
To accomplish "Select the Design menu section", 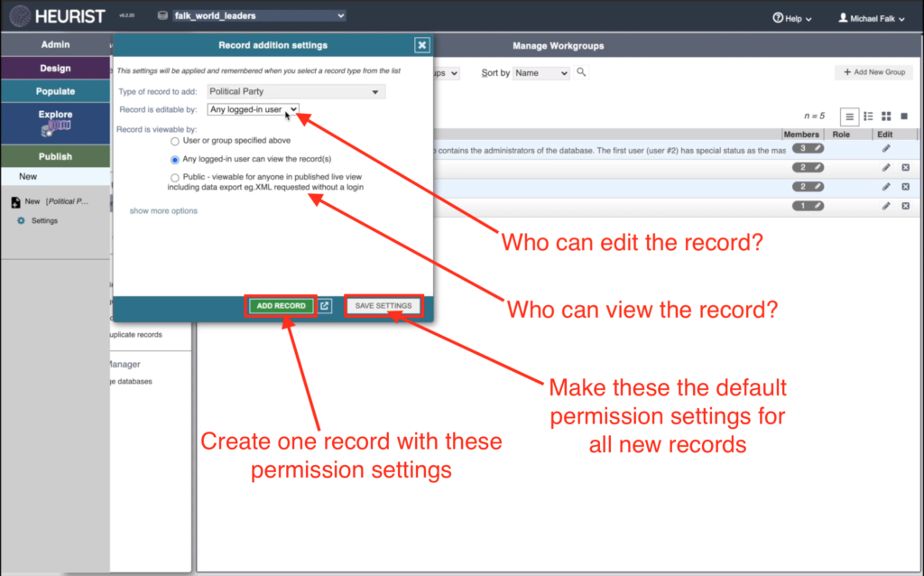I will click(55, 69).
